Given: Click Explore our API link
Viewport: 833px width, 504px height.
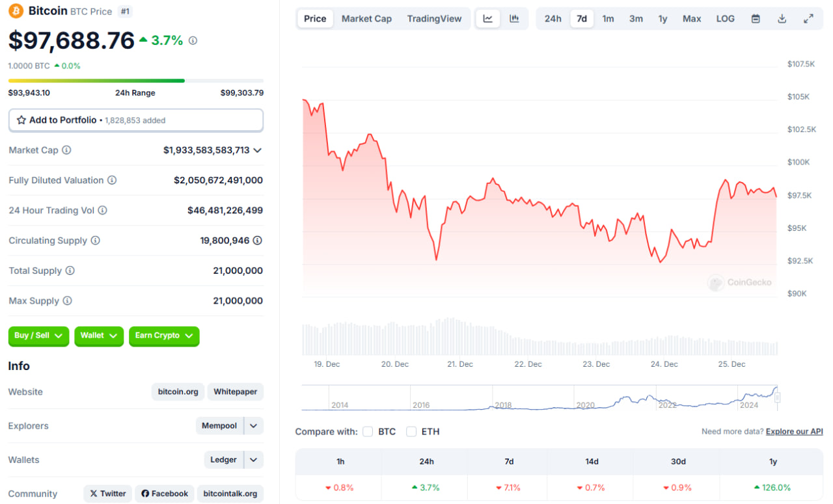Looking at the screenshot, I should [x=795, y=432].
